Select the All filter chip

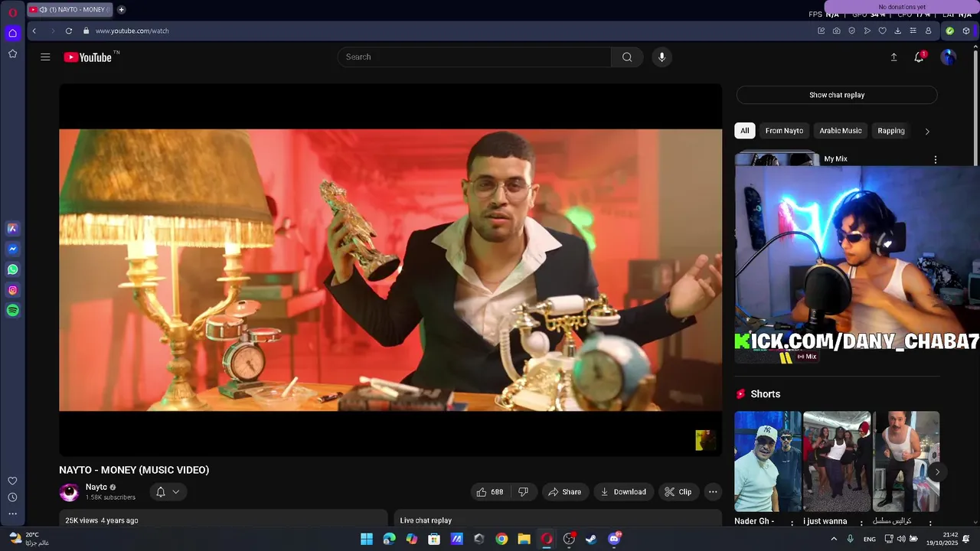coord(744,131)
